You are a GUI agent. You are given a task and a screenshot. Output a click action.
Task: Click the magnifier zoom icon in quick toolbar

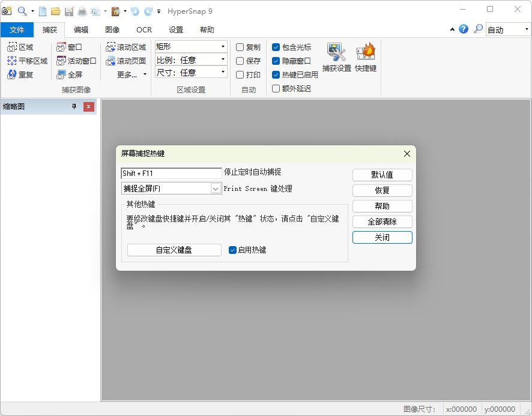coord(22,11)
